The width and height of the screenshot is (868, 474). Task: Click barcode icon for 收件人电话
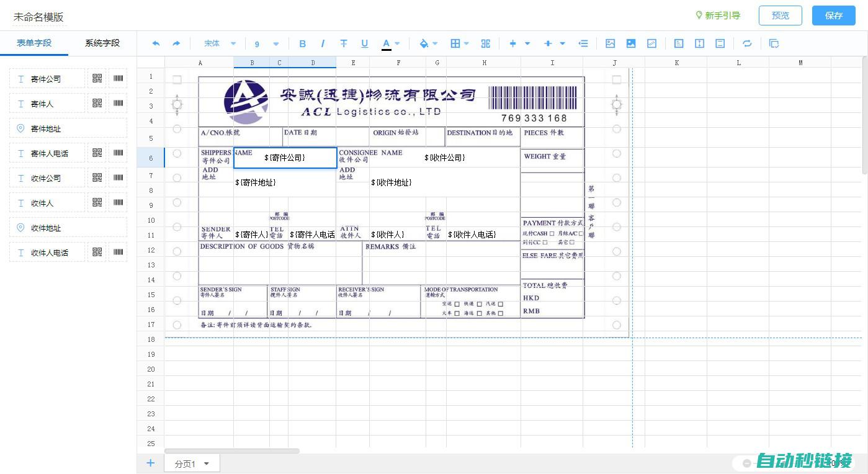(118, 252)
